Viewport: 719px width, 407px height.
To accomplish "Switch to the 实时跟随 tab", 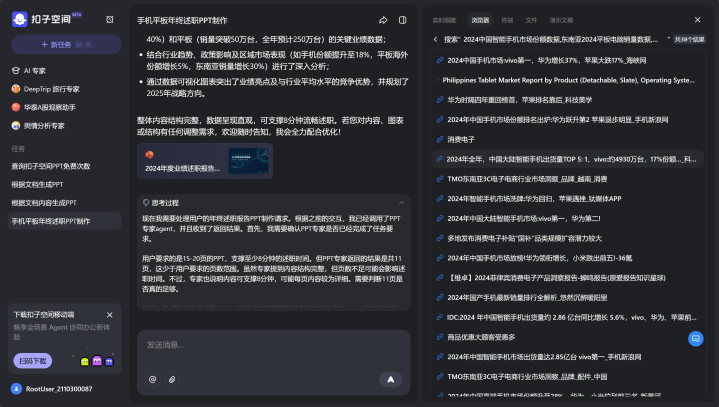I will [x=444, y=20].
